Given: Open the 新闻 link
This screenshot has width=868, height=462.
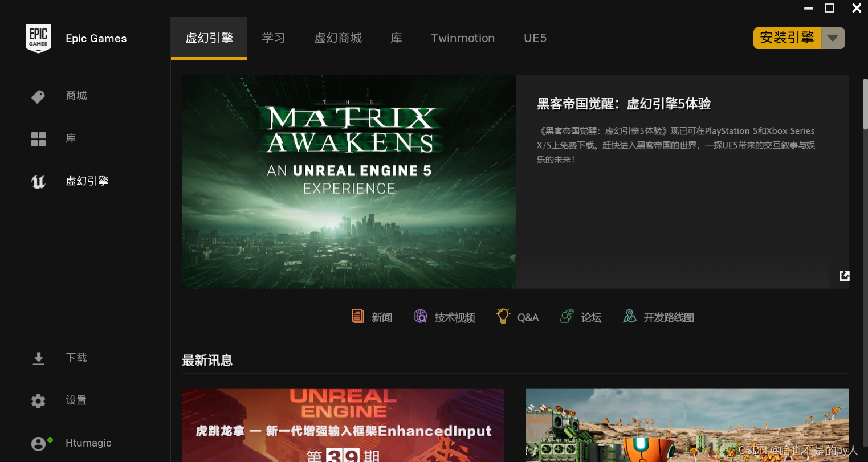Looking at the screenshot, I should tap(382, 317).
